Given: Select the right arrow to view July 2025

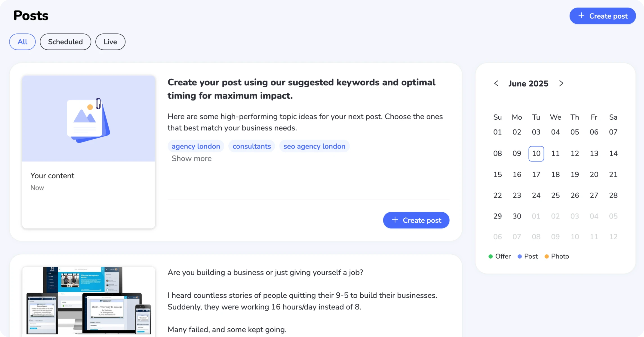Looking at the screenshot, I should pyautogui.click(x=561, y=83).
